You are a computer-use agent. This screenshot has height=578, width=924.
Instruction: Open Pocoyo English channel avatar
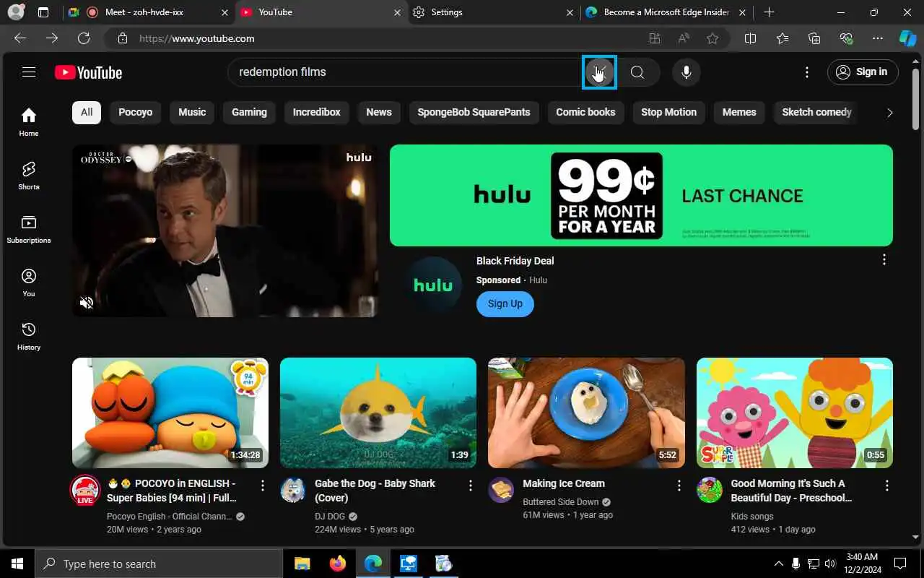click(x=84, y=490)
